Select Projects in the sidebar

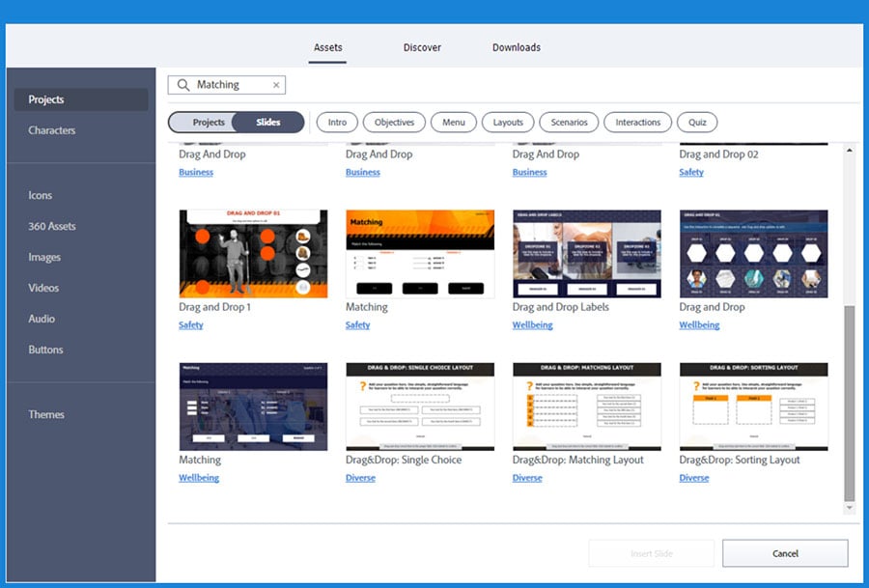(81, 99)
